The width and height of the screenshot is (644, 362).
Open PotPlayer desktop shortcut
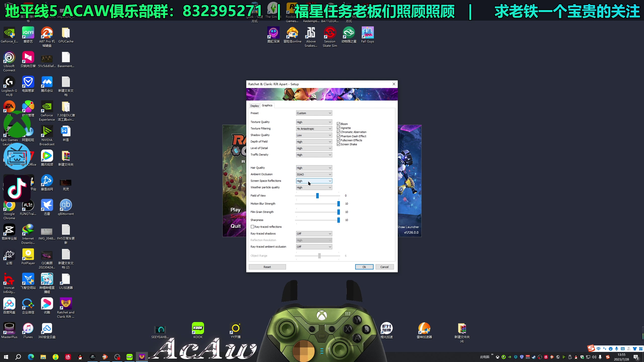click(28, 257)
